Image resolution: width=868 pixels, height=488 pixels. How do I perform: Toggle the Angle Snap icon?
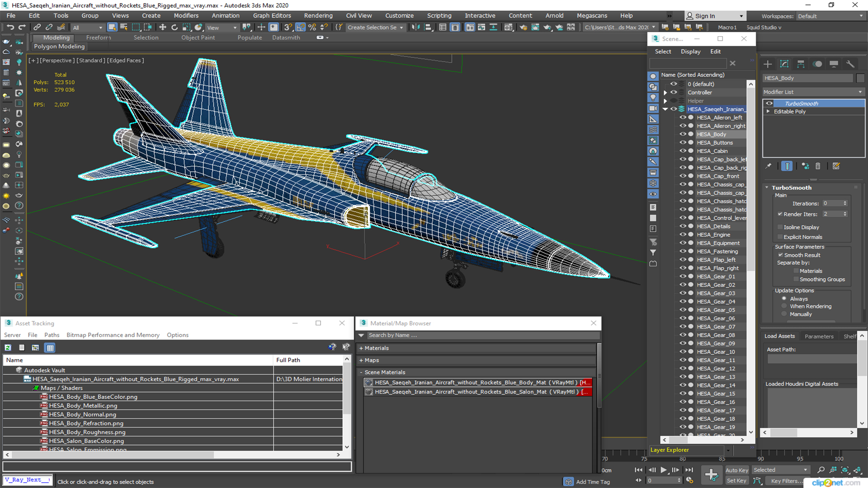[x=300, y=27]
